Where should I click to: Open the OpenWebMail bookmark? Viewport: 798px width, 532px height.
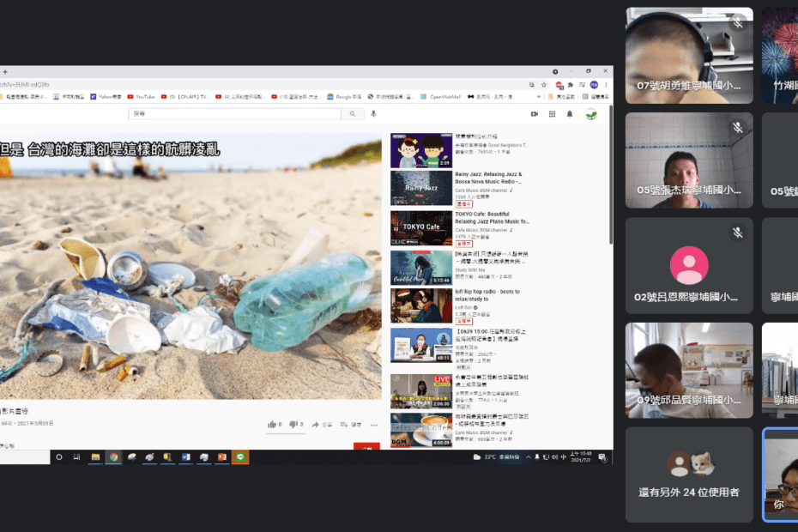[x=440, y=97]
